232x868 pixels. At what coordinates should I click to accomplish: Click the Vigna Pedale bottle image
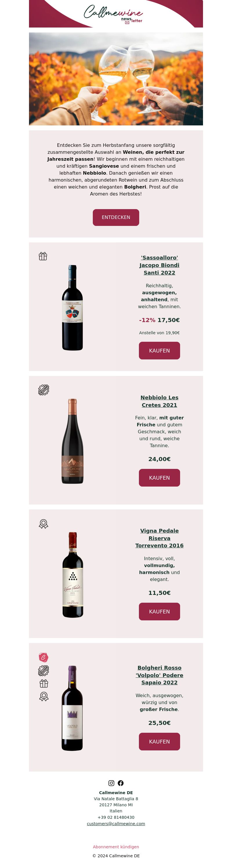(x=73, y=575)
